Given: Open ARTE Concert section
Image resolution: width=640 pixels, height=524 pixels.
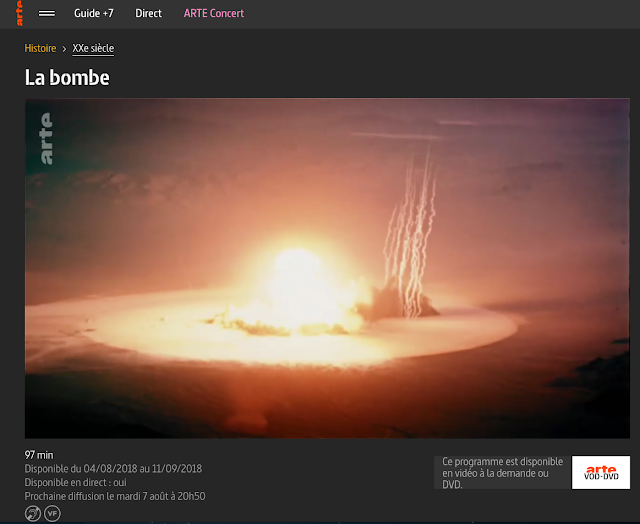Looking at the screenshot, I should 213,13.
